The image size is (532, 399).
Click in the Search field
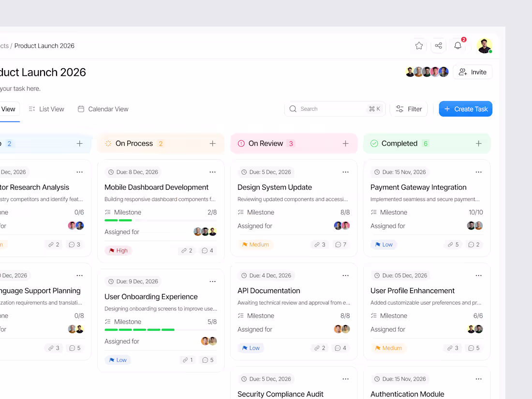[335, 109]
